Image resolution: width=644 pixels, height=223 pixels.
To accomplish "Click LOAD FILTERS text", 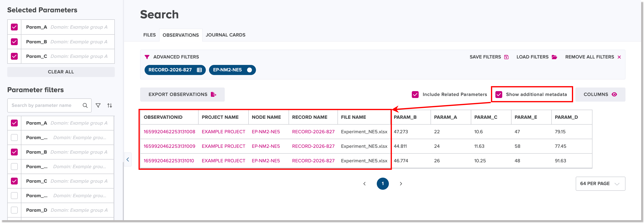I will pos(532,57).
